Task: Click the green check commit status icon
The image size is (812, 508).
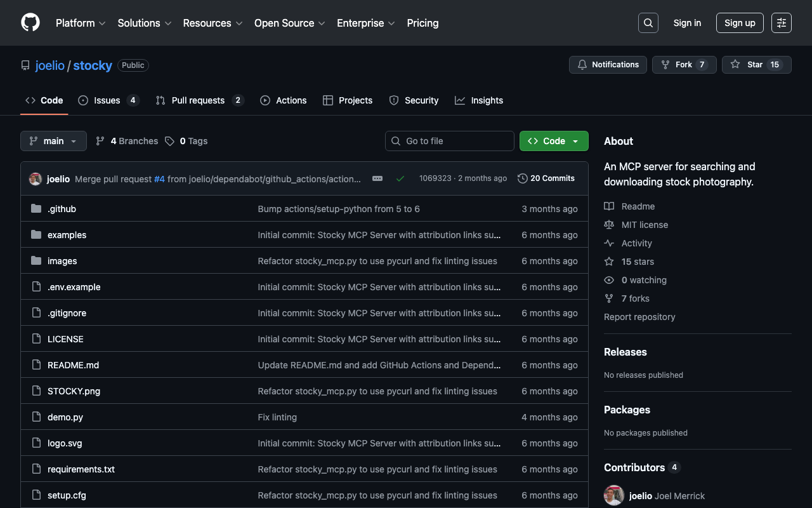Action: click(400, 178)
